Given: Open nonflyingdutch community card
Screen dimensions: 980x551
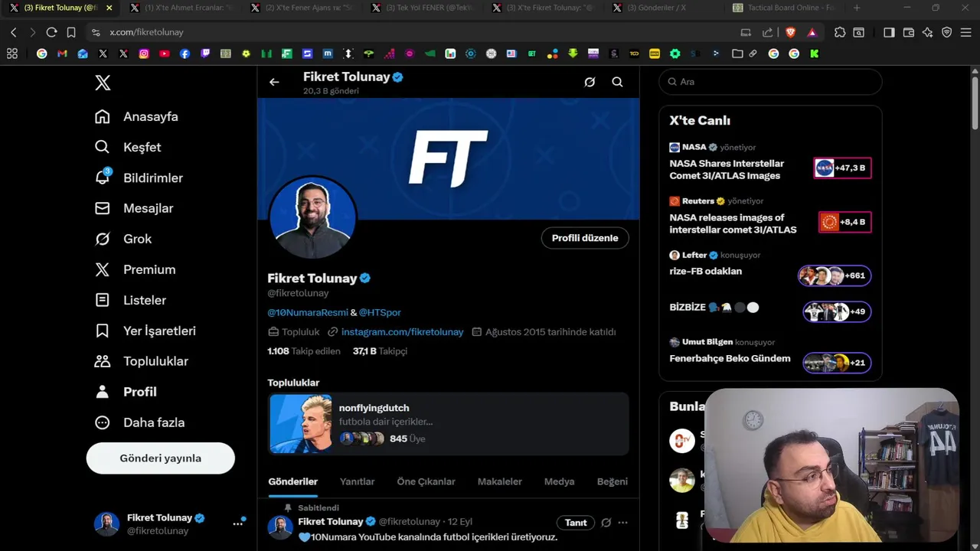Looking at the screenshot, I should click(448, 423).
